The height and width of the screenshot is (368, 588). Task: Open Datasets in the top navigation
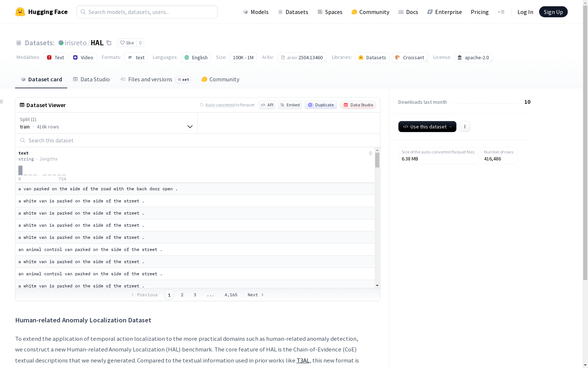point(293,12)
